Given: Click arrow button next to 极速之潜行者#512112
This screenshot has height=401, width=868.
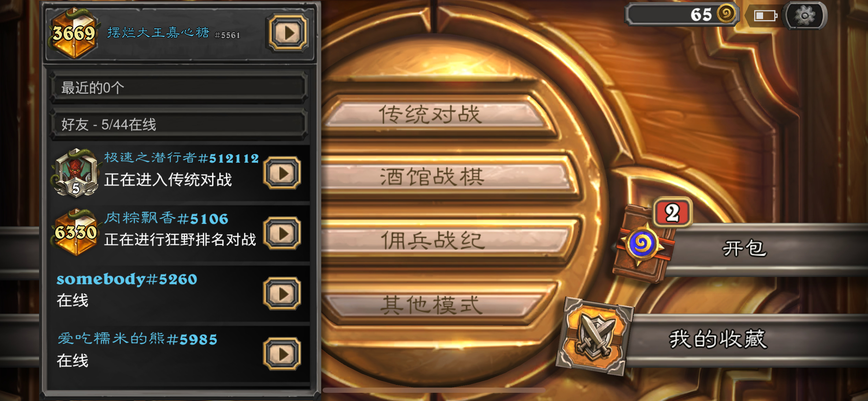Looking at the screenshot, I should pos(282,173).
